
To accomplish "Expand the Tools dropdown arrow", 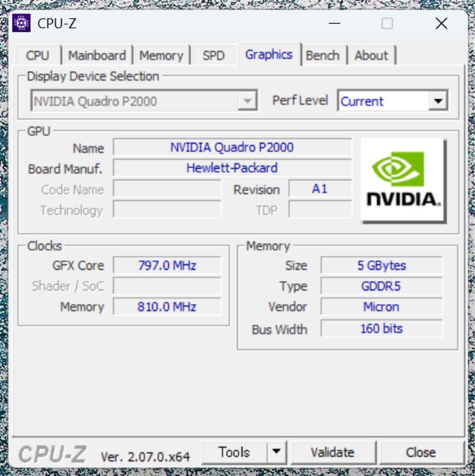I will tap(277, 452).
